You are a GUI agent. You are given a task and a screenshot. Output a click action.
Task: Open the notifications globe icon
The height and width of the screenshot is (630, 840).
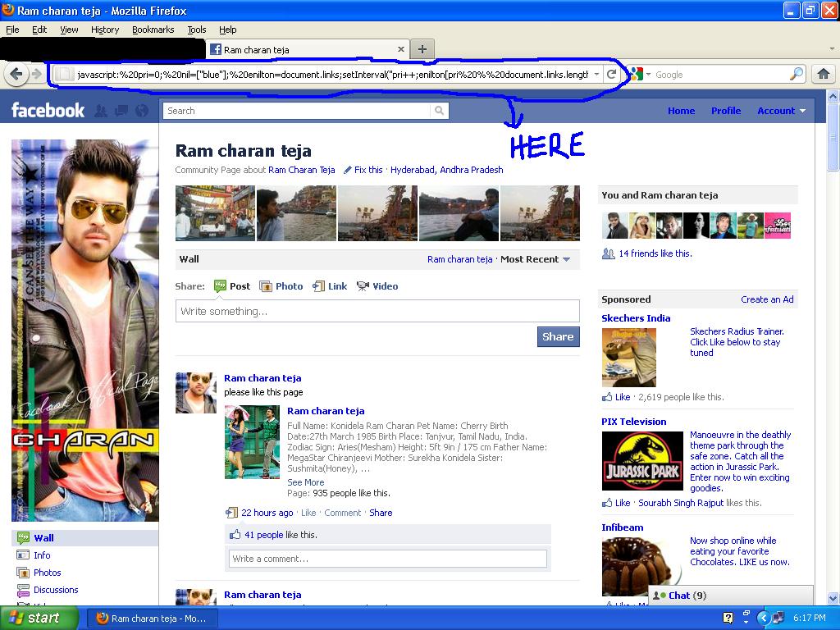(142, 111)
